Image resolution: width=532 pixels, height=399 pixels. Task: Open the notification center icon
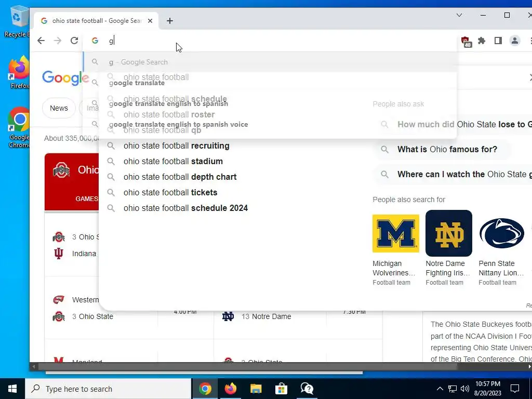(x=515, y=389)
